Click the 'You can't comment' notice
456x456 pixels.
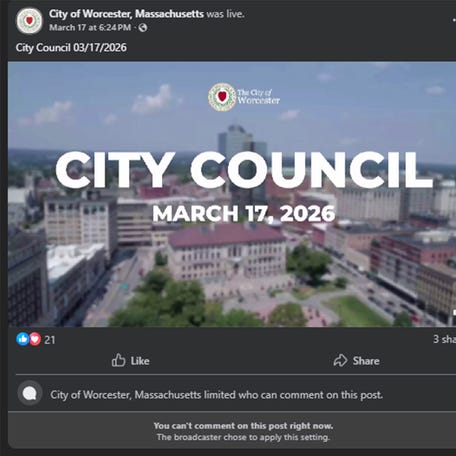tap(243, 426)
